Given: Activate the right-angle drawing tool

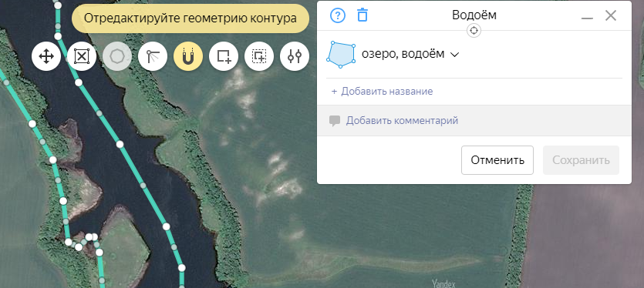Looking at the screenshot, I should pyautogui.click(x=153, y=56).
